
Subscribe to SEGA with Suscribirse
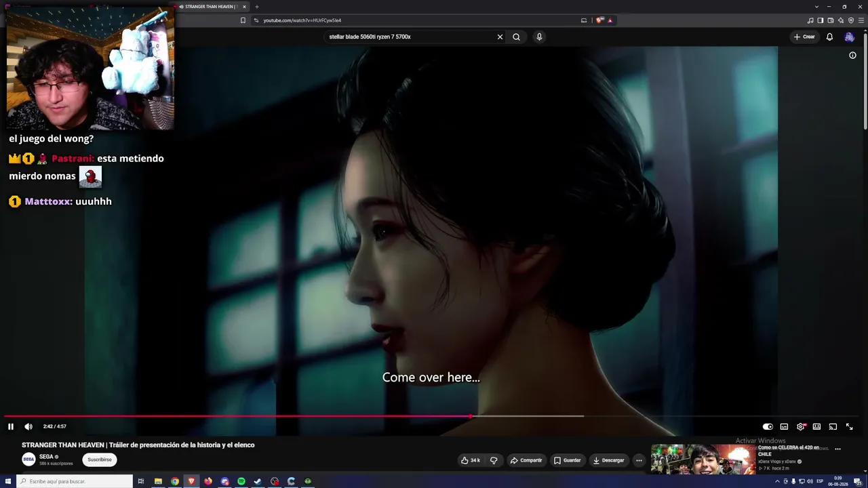click(100, 460)
